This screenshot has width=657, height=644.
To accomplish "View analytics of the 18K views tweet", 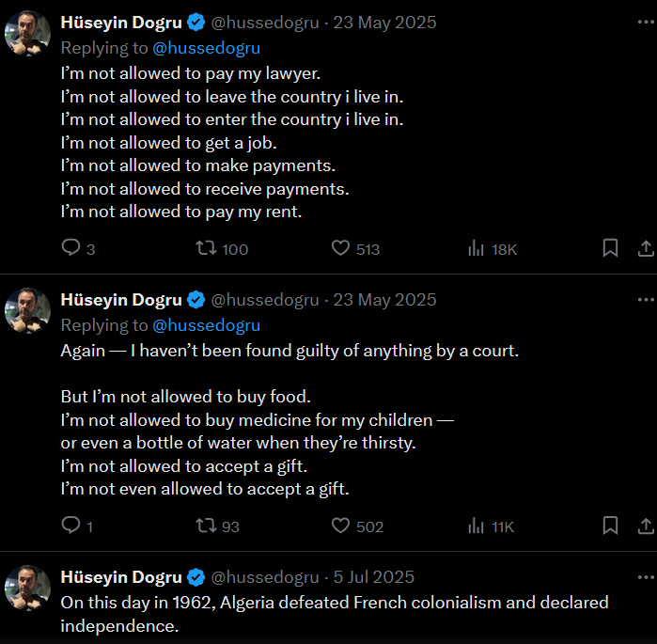I will click(477, 248).
